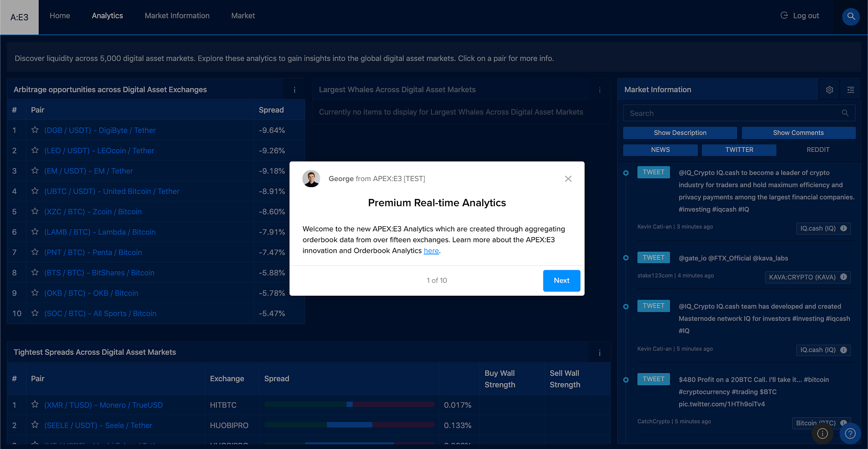Toggle Market Information list menu icon
The height and width of the screenshot is (449, 868).
pyautogui.click(x=850, y=89)
